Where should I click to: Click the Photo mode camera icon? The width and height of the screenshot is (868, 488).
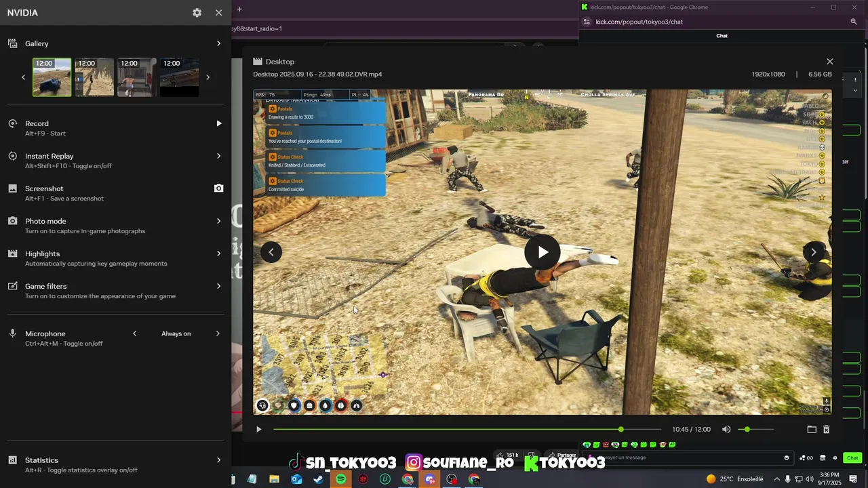[x=12, y=221]
